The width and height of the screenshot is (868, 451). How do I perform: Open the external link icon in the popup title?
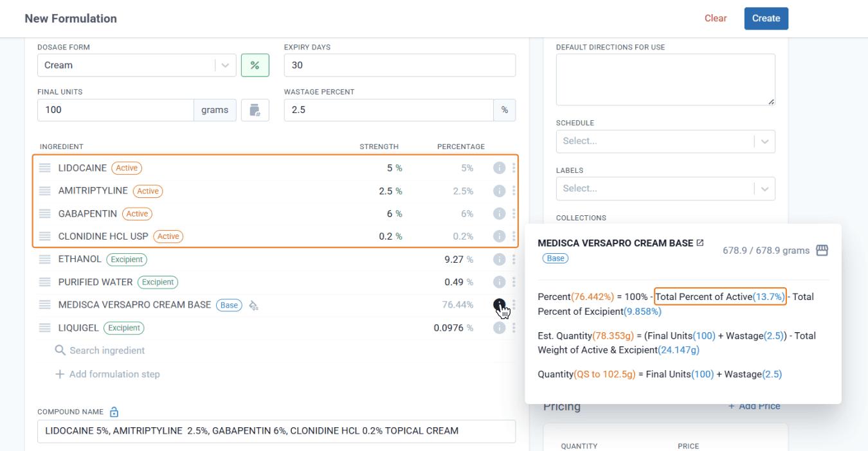pos(700,243)
